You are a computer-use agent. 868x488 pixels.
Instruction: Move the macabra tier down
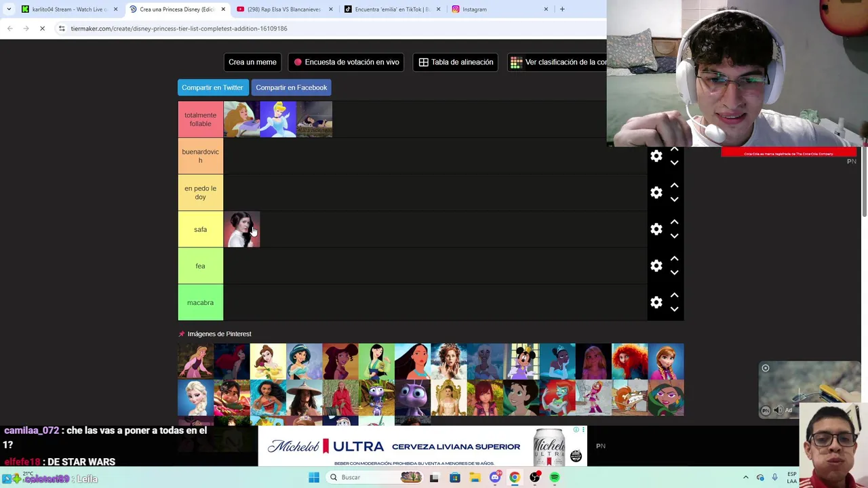[674, 309]
